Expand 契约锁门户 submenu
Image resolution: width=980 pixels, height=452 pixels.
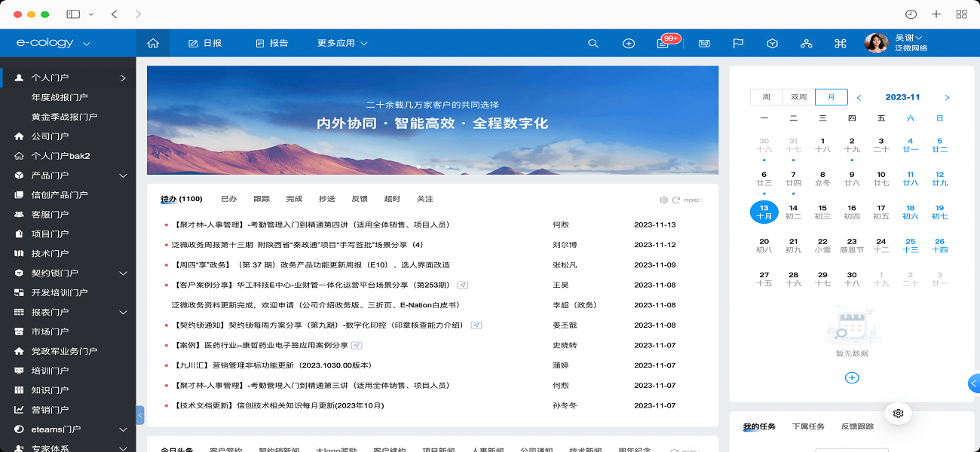pyautogui.click(x=124, y=273)
